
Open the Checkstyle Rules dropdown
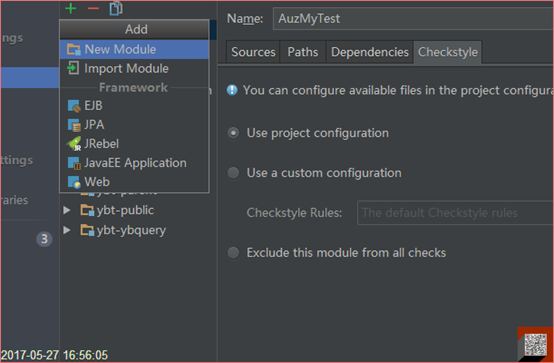coord(455,213)
